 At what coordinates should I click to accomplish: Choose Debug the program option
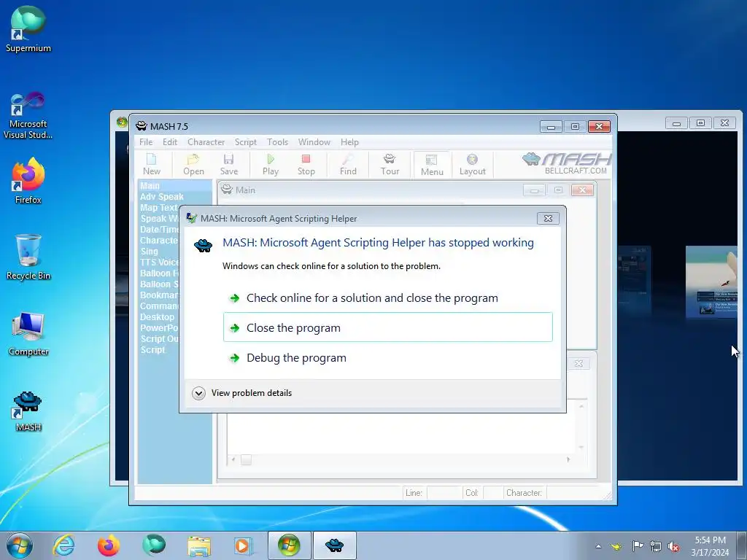pos(388,357)
